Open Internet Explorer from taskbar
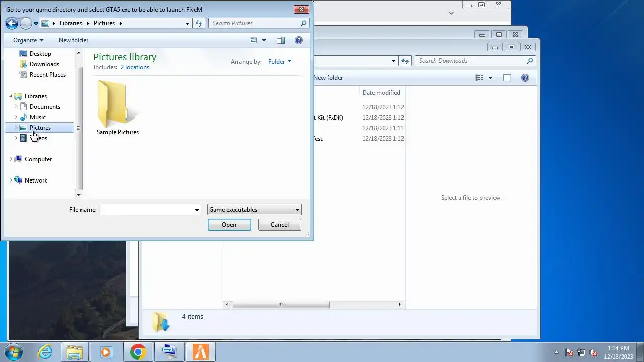 [x=45, y=352]
